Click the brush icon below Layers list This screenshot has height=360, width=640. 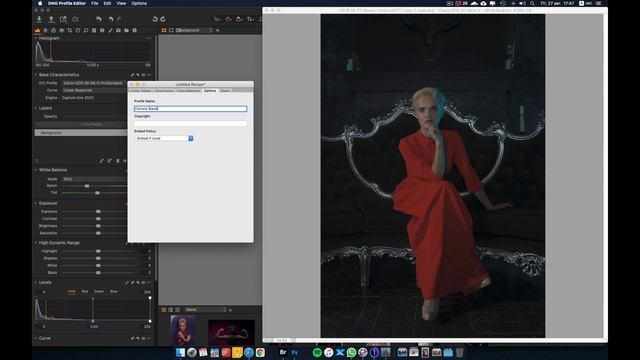point(102,161)
